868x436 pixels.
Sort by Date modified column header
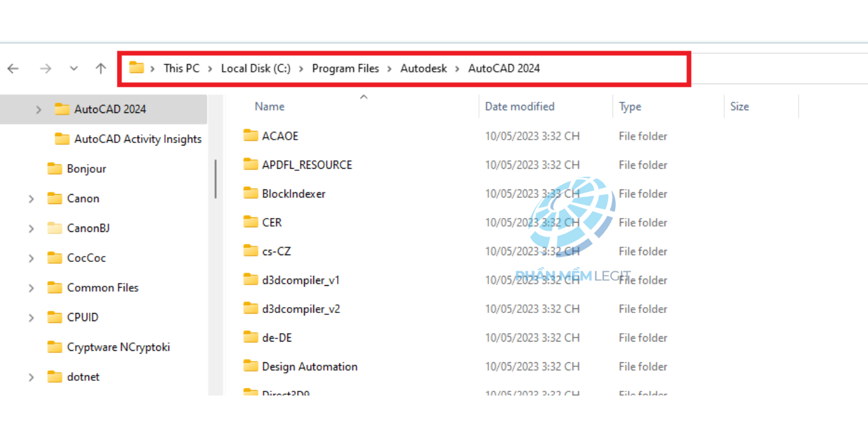519,106
